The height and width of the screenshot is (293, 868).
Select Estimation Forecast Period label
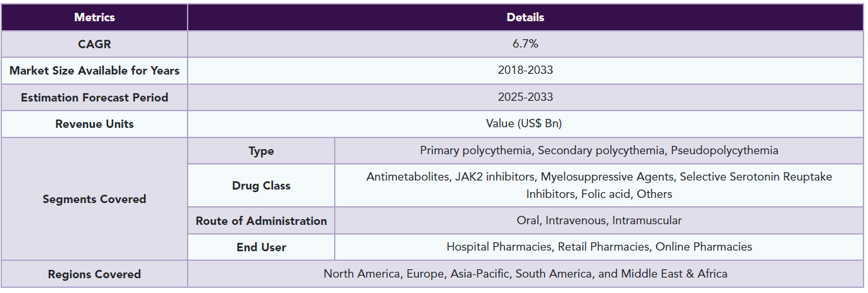tap(94, 98)
